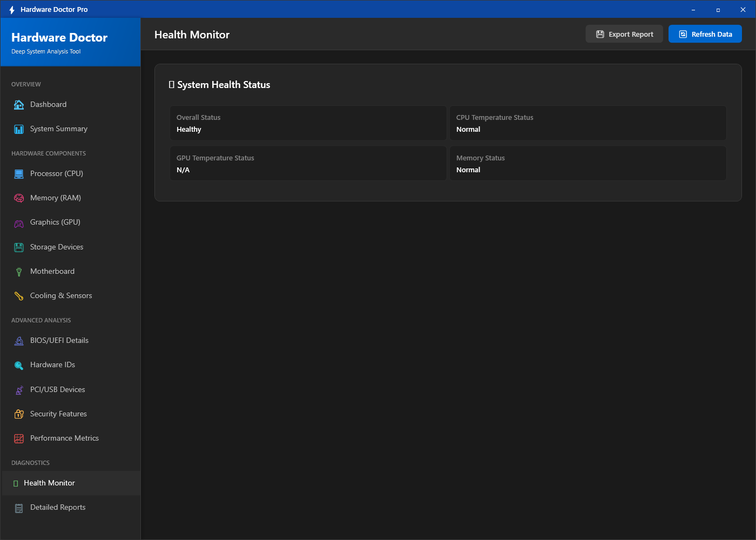The image size is (756, 540).
Task: Open Detailed Reports
Action: tap(71, 508)
